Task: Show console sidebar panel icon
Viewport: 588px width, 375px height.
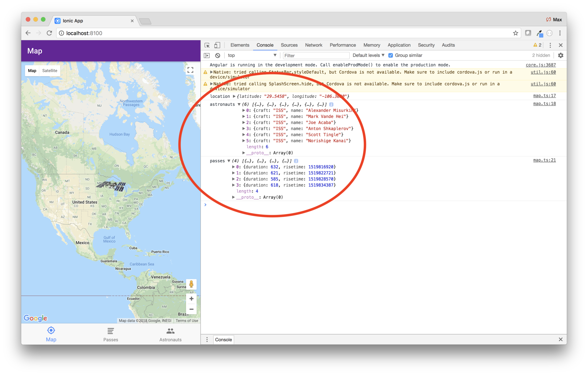Action: pos(207,56)
